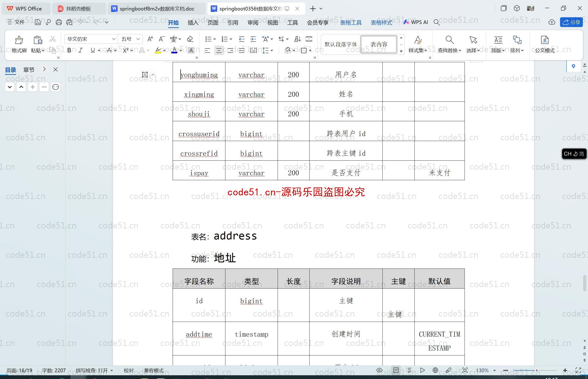The image size is (588, 379).
Task: Click the Decrease Indent icon
Action: pos(242,39)
